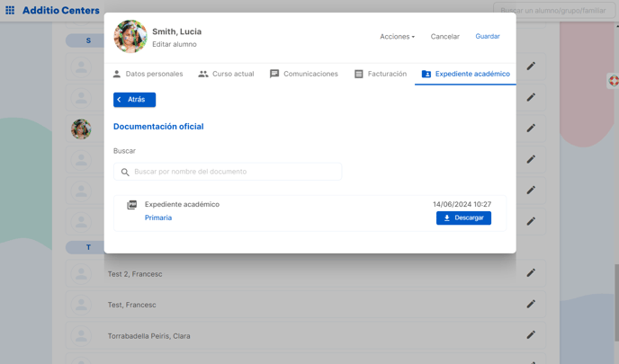This screenshot has width=619, height=364.
Task: Select the Expediente académico tab
Action: tap(465, 74)
